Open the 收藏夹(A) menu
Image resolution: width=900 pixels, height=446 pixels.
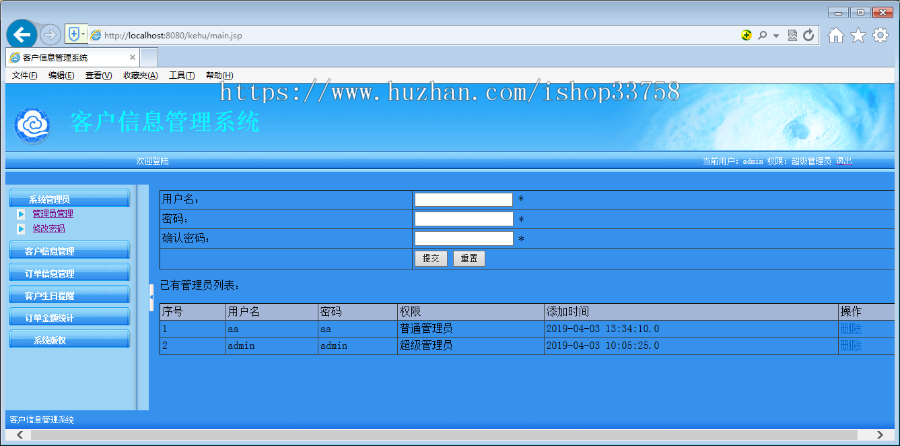click(140, 75)
